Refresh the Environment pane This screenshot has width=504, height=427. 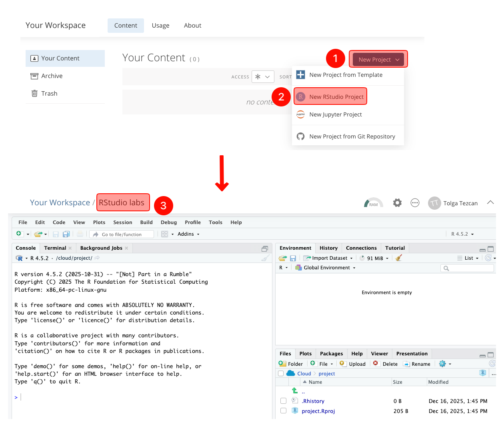pyautogui.click(x=488, y=258)
